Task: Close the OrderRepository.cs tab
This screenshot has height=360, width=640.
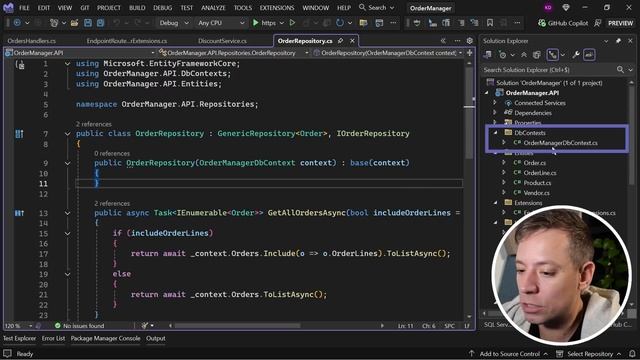Action: point(352,41)
